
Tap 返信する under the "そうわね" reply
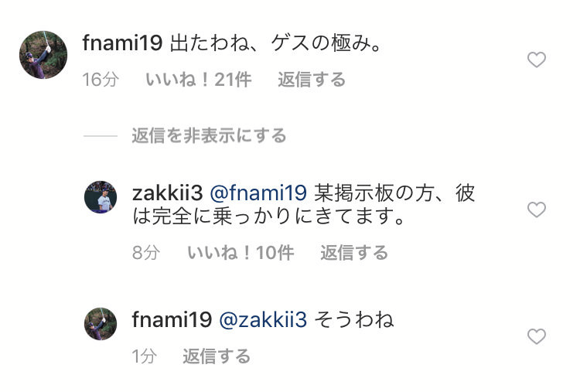[x=217, y=356]
